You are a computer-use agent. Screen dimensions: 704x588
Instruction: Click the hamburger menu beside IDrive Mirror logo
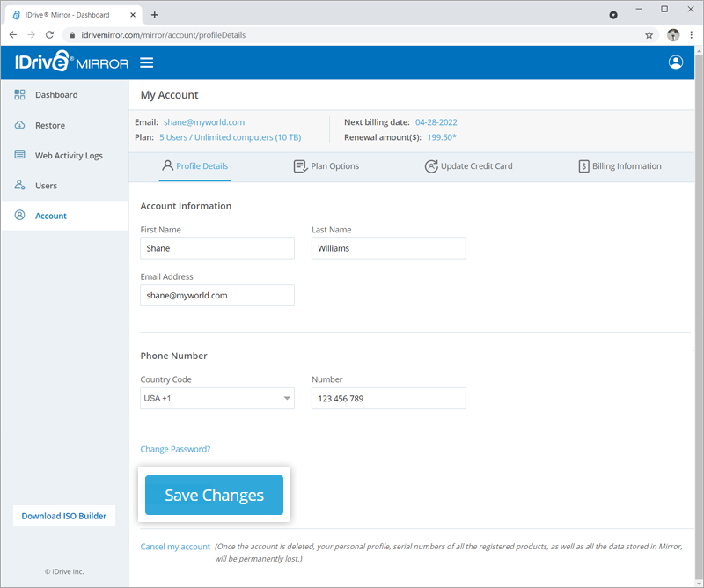pos(146,62)
